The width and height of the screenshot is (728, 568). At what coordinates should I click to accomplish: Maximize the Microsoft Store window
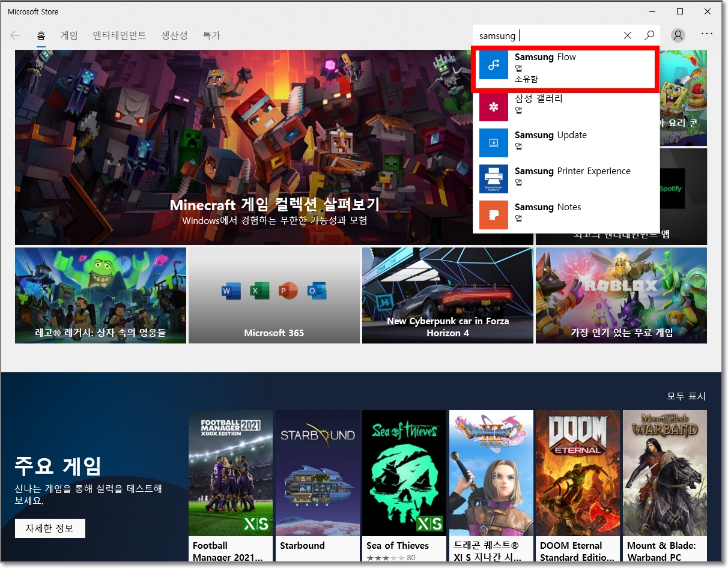click(680, 11)
